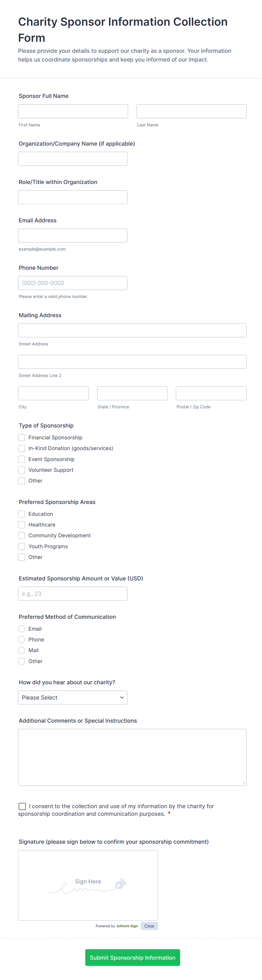Viewport: 262px width, 980px height.
Task: Click the Additional Comments text area
Action: pos(132,757)
